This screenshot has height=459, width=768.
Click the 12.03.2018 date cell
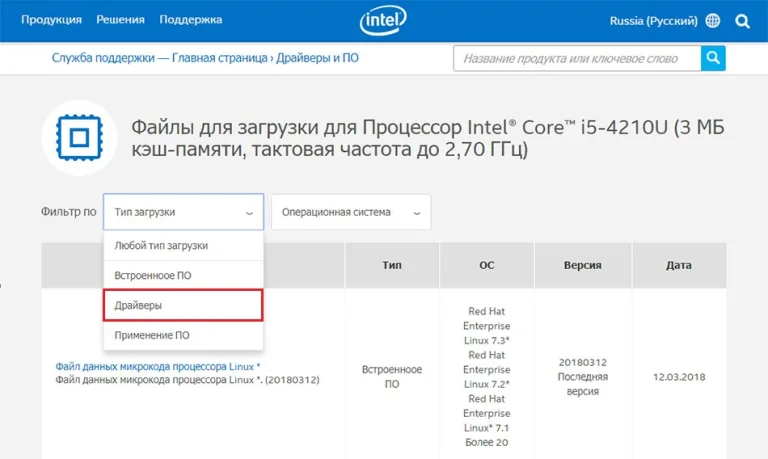(x=679, y=377)
